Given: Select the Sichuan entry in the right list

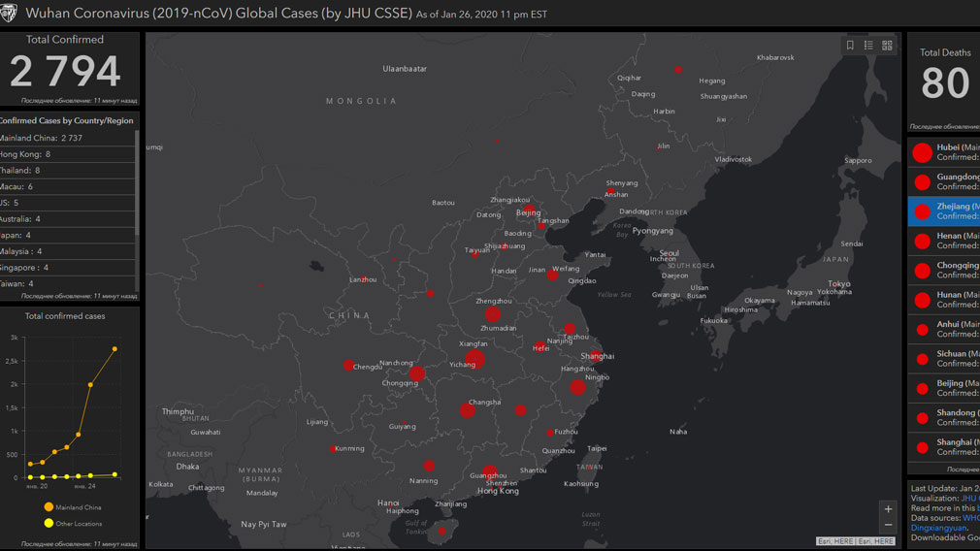Looking at the screenshot, I should pos(944,358).
